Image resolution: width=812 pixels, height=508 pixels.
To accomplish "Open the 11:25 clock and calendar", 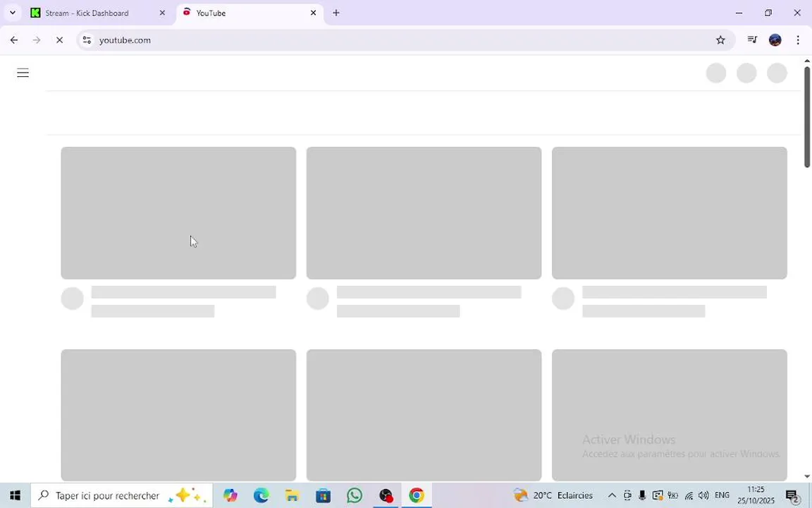I will click(x=756, y=495).
